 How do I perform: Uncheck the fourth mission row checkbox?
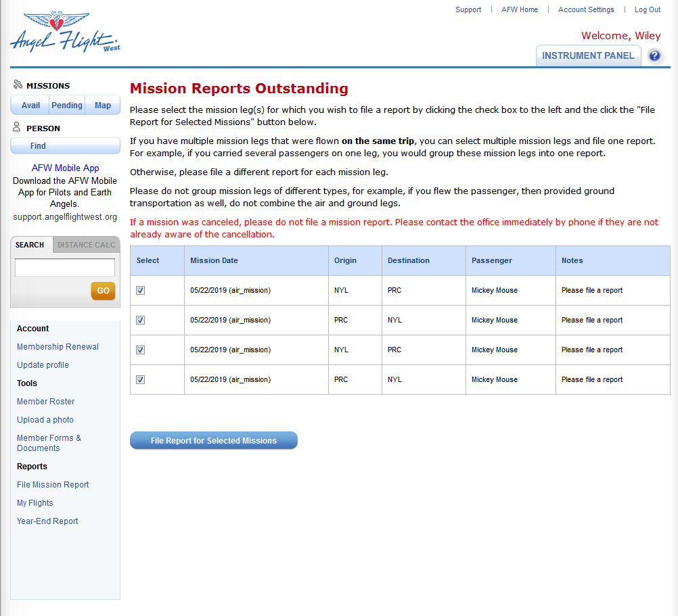pyautogui.click(x=141, y=380)
